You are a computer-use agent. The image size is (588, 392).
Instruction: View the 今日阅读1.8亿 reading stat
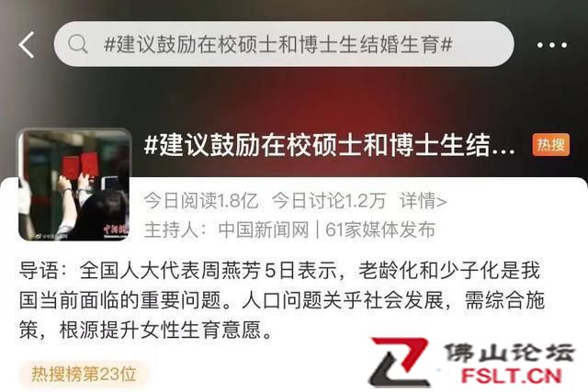pyautogui.click(x=201, y=201)
